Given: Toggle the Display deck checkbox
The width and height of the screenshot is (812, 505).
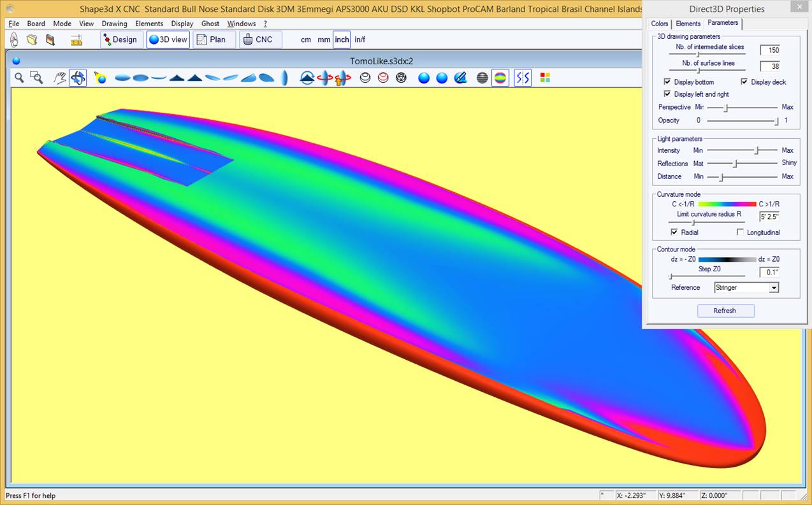Looking at the screenshot, I should coord(744,82).
